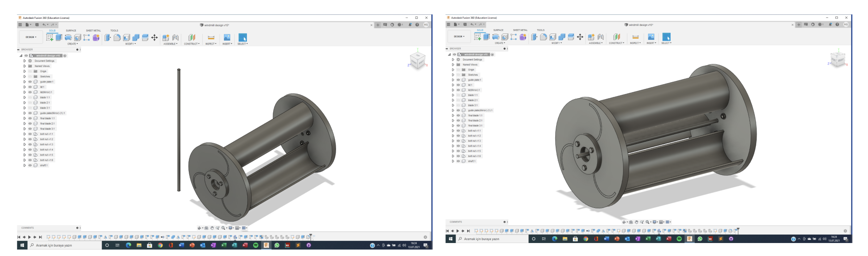The height and width of the screenshot is (256, 868).
Task: Choose the Extrude tool in right Fusion window
Action: coord(486,37)
